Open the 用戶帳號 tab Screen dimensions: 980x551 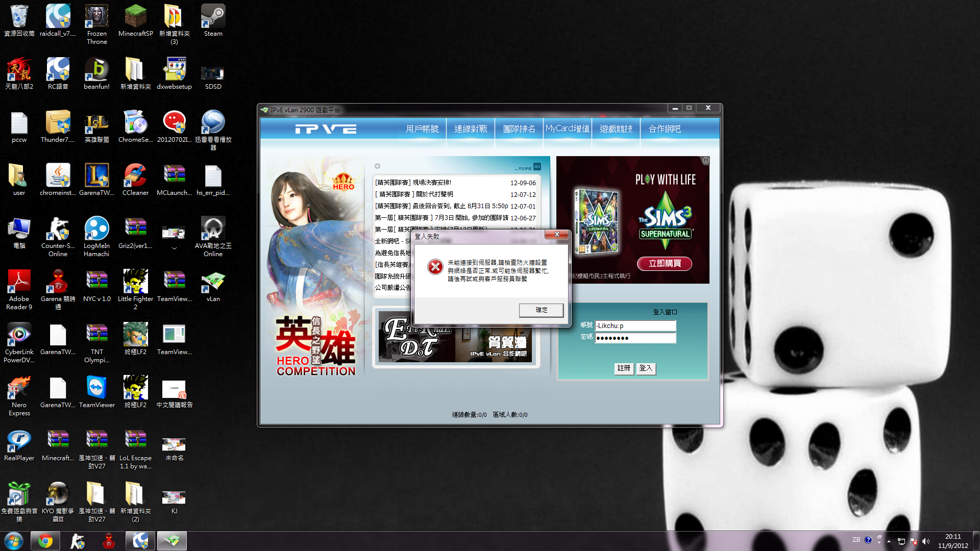(x=422, y=129)
